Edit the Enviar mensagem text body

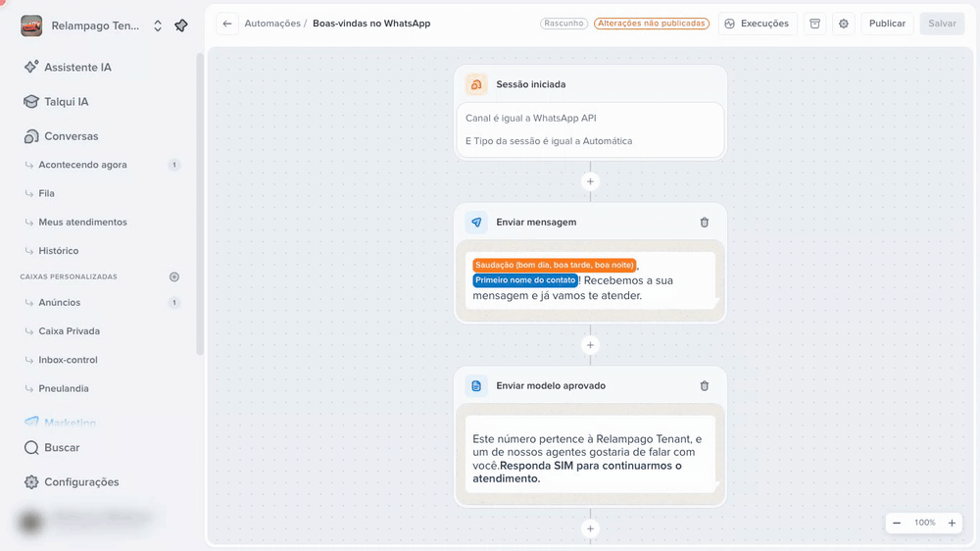(x=590, y=280)
